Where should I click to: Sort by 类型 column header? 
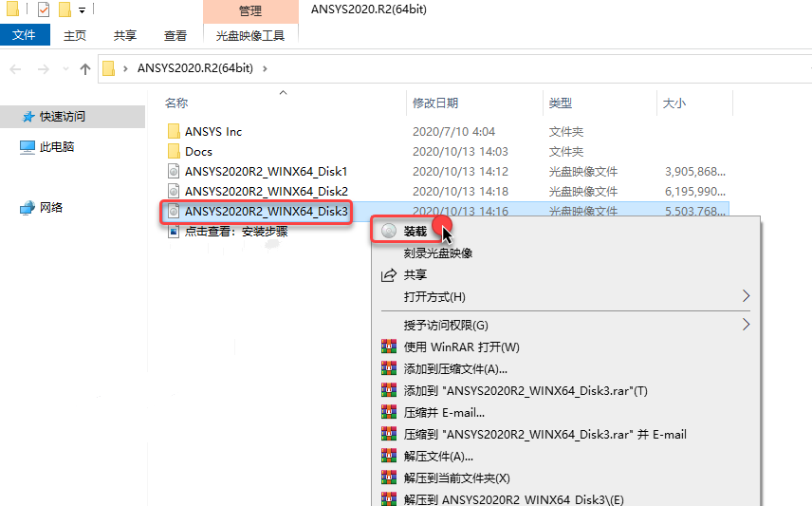tap(561, 103)
